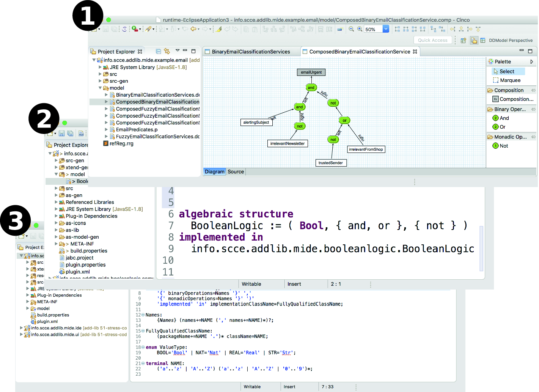This screenshot has height=392, width=539.
Task: Click the 010 binary icon in window 2
Action: tap(81, 134)
